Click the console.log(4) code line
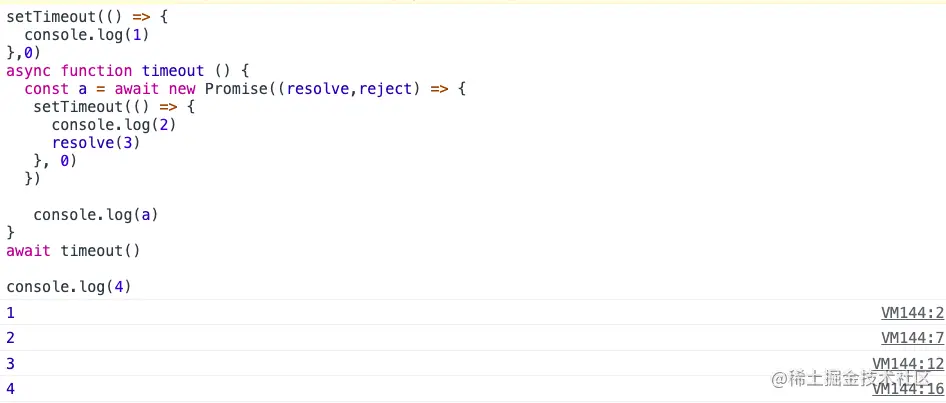 68,287
